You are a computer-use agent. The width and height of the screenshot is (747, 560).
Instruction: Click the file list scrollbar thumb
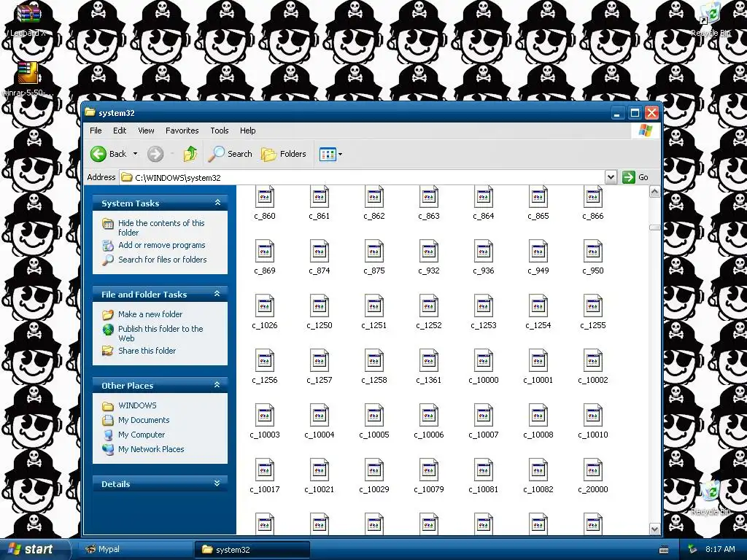click(654, 227)
